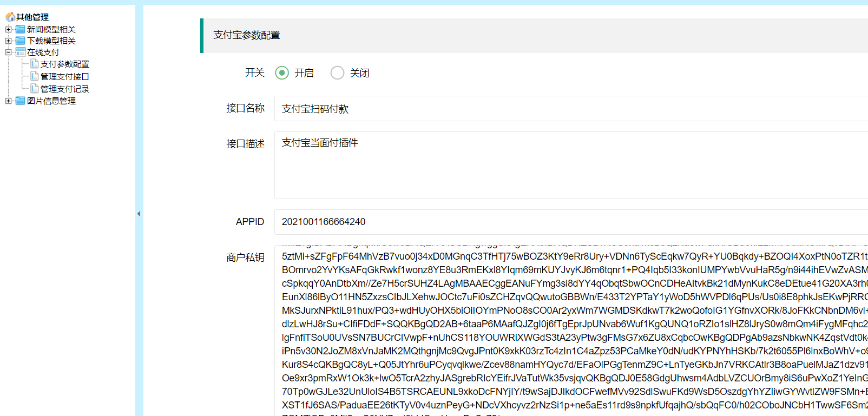
Task: Click the 商户私钥 field label
Action: point(245,257)
